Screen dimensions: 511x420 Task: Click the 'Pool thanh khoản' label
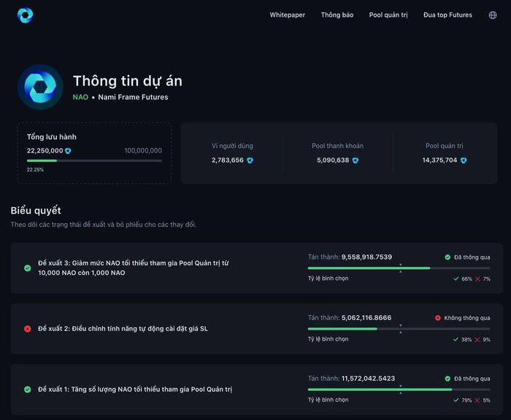[337, 146]
